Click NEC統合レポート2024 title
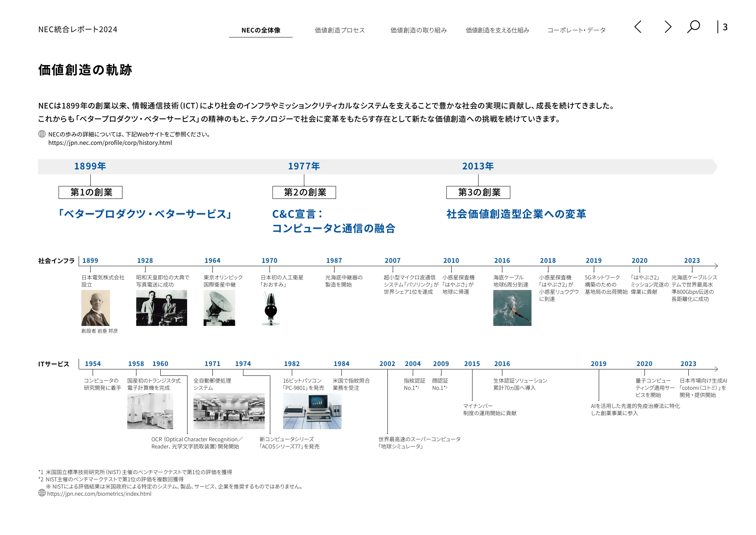Screen dimensions: 756x535 (x=78, y=29)
